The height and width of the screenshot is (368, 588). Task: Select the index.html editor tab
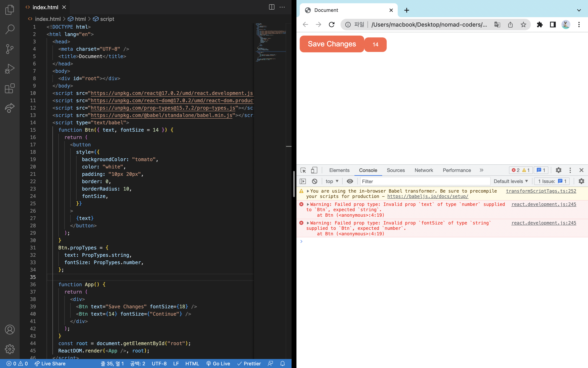(x=45, y=7)
